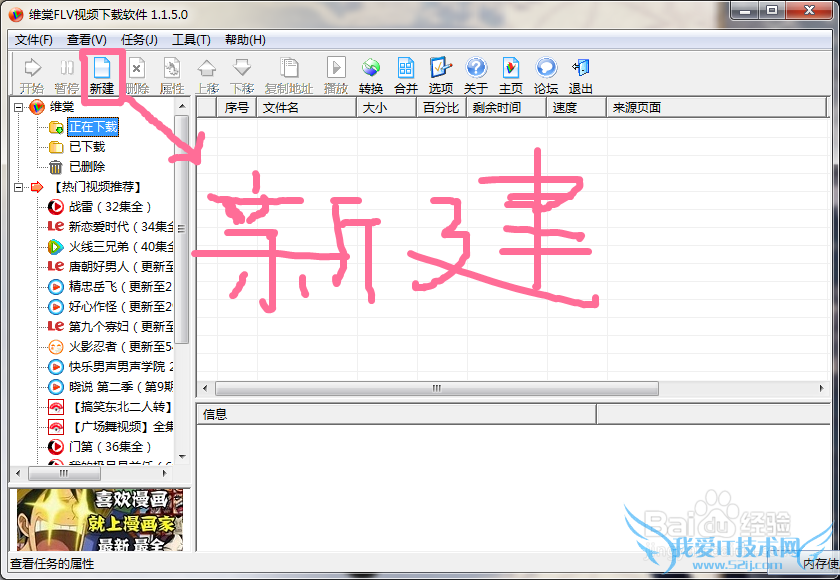The width and height of the screenshot is (840, 580).
Task: Open 唐朝好男人 video entry
Action: tap(121, 267)
